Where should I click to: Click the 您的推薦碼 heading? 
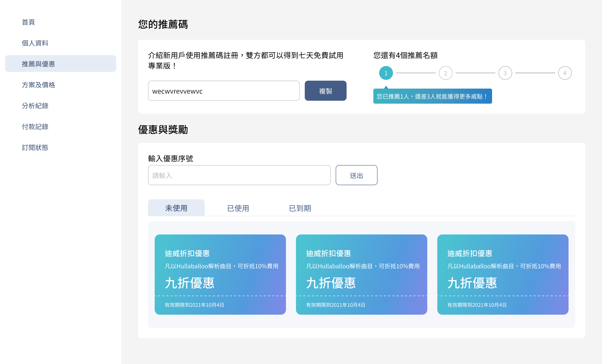[163, 24]
